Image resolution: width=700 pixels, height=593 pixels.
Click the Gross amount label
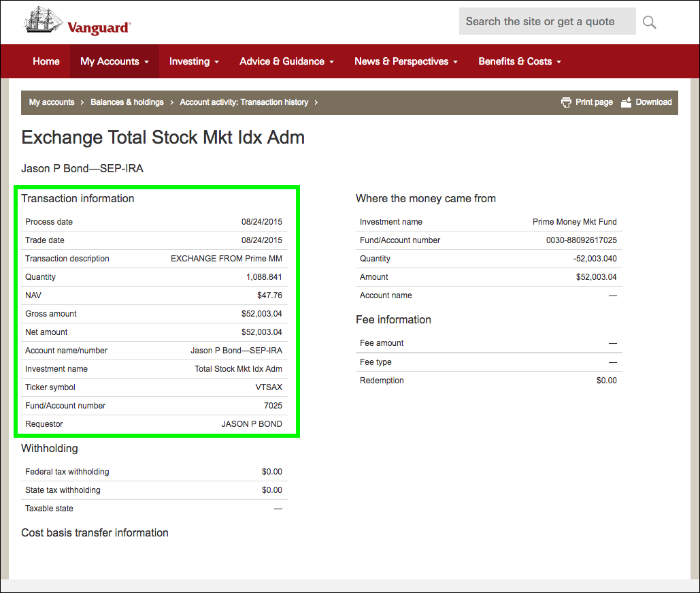51,314
